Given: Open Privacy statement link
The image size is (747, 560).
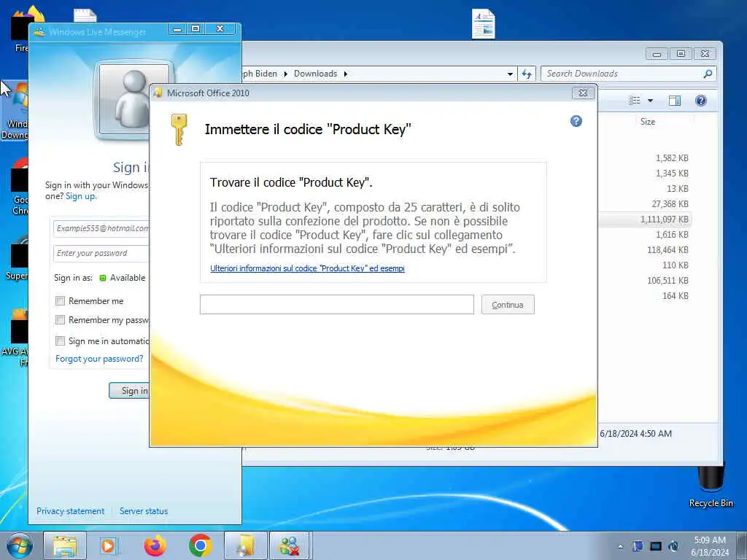Looking at the screenshot, I should point(71,511).
